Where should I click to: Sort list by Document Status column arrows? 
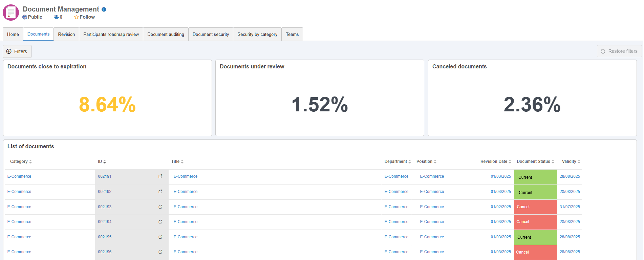click(x=553, y=162)
